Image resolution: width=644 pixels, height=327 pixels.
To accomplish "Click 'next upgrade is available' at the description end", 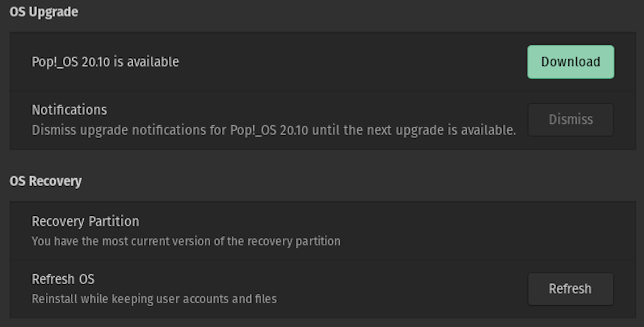I will (441, 130).
